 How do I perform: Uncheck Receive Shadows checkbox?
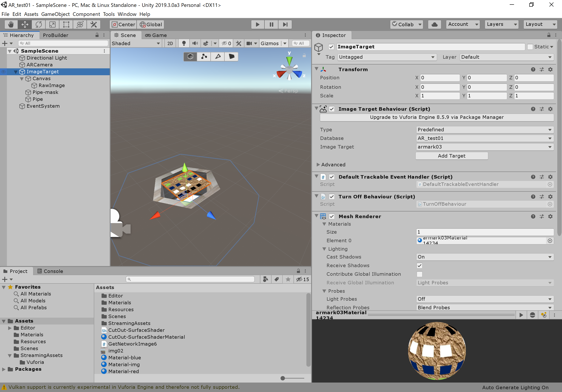[419, 266]
